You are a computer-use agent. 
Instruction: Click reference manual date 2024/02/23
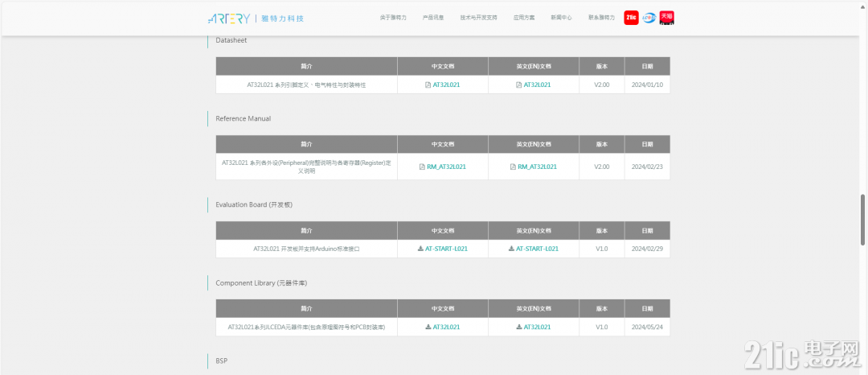(647, 167)
